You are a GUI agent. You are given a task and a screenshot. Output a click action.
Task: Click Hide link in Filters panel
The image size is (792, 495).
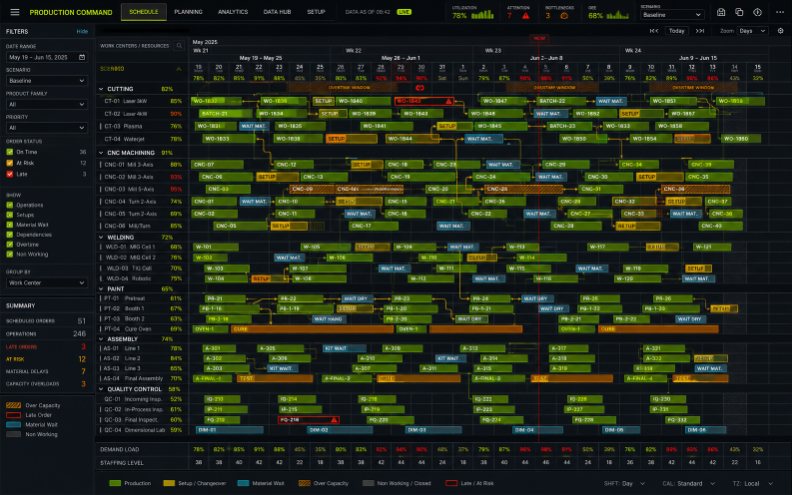tap(82, 31)
